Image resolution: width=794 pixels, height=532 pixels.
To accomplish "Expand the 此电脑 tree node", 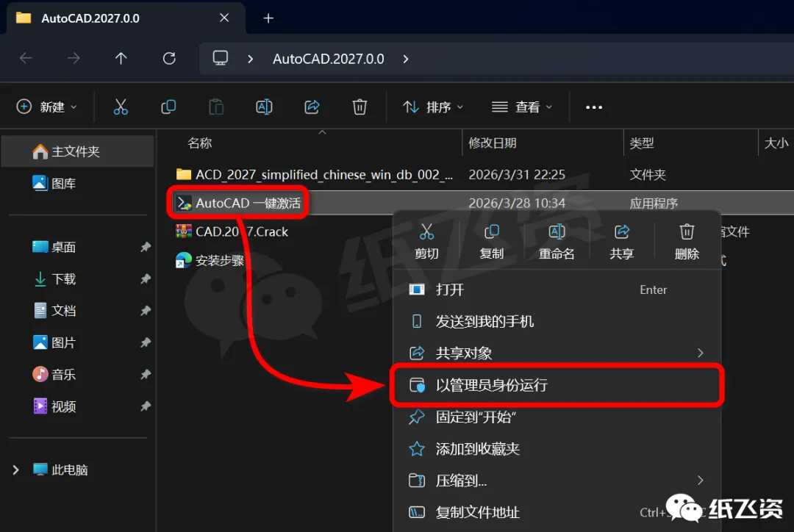I will pyautogui.click(x=15, y=470).
